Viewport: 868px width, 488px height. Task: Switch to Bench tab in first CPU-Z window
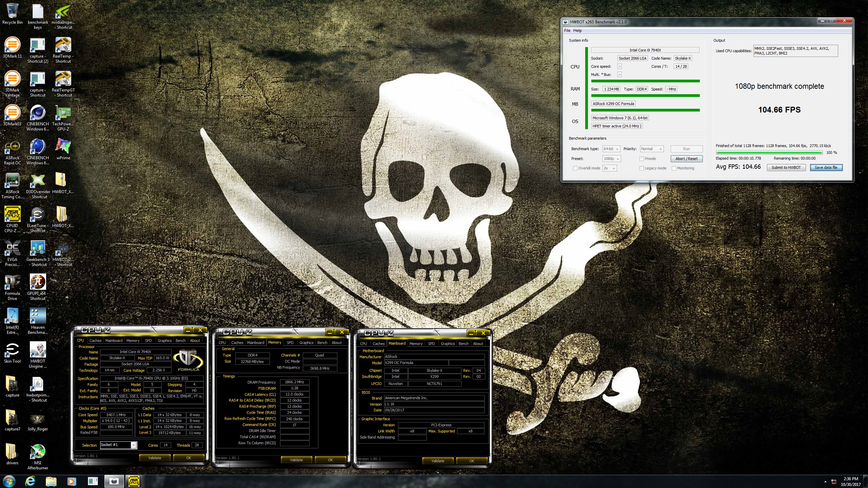click(x=180, y=341)
